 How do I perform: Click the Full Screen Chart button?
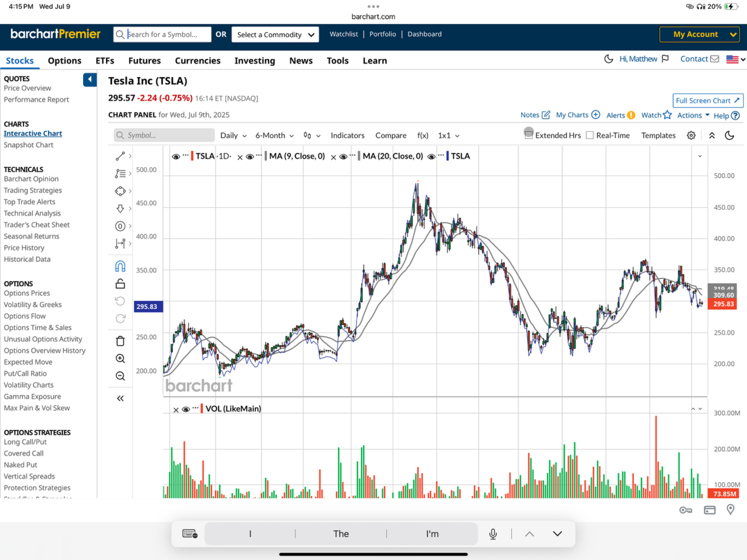click(707, 100)
